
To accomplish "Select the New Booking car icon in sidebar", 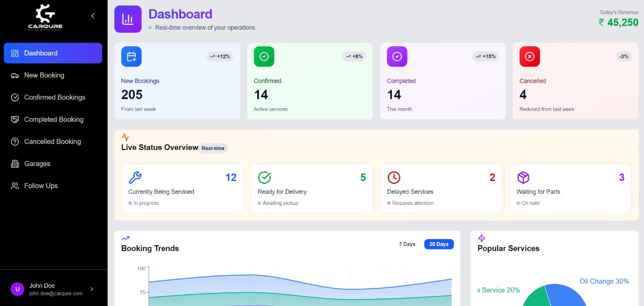I will 15,75.
